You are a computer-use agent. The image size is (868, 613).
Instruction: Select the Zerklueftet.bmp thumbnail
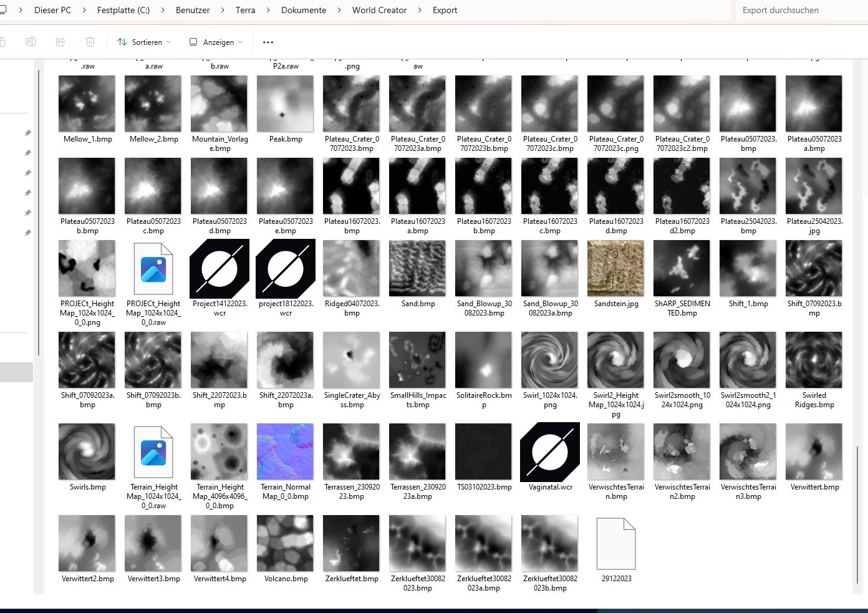click(x=352, y=543)
